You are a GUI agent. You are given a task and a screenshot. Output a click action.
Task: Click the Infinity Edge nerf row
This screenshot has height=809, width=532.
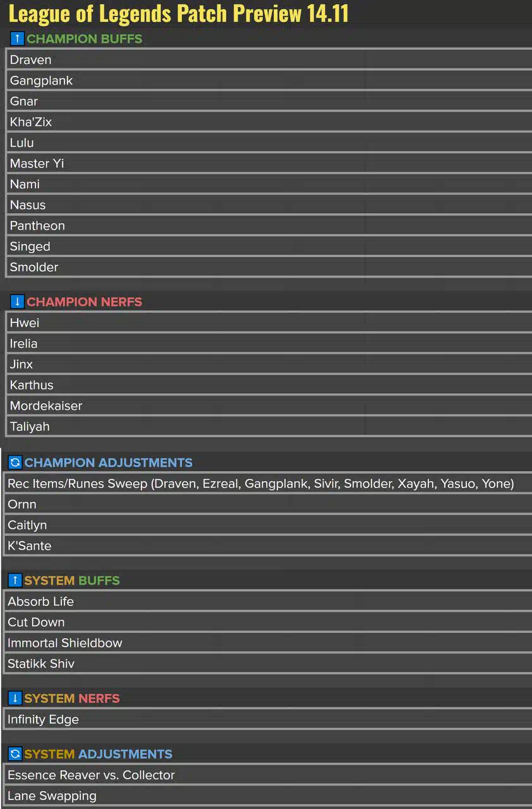[268, 719]
